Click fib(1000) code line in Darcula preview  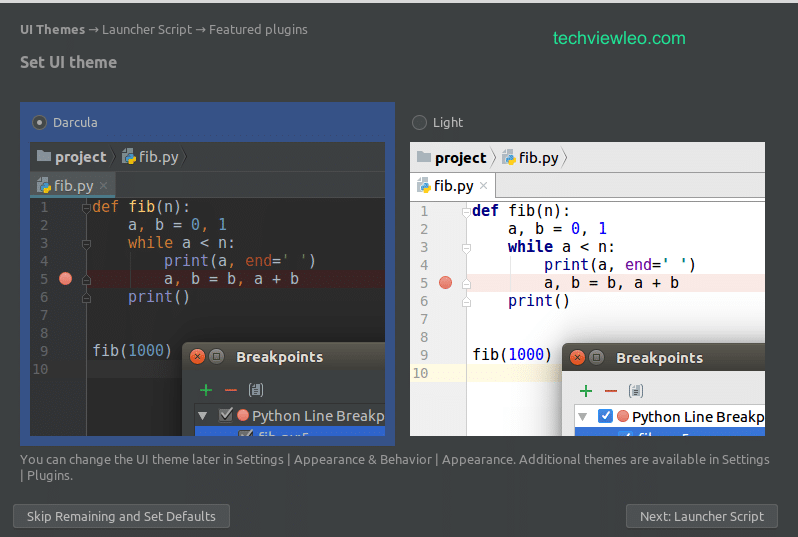(132, 351)
